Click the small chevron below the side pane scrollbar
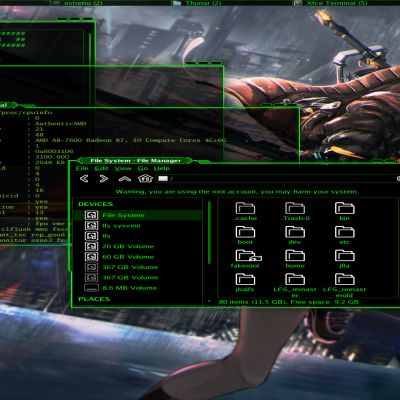Viewport: 400px width, 400px height. click(x=209, y=301)
